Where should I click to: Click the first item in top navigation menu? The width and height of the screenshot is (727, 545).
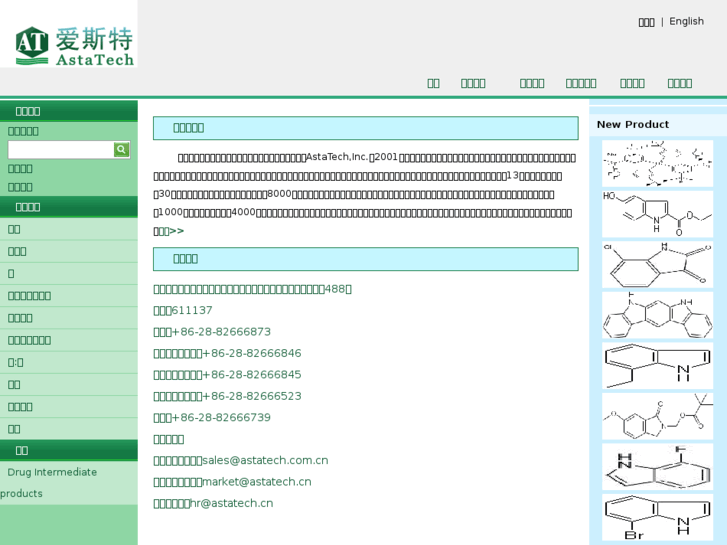point(433,83)
